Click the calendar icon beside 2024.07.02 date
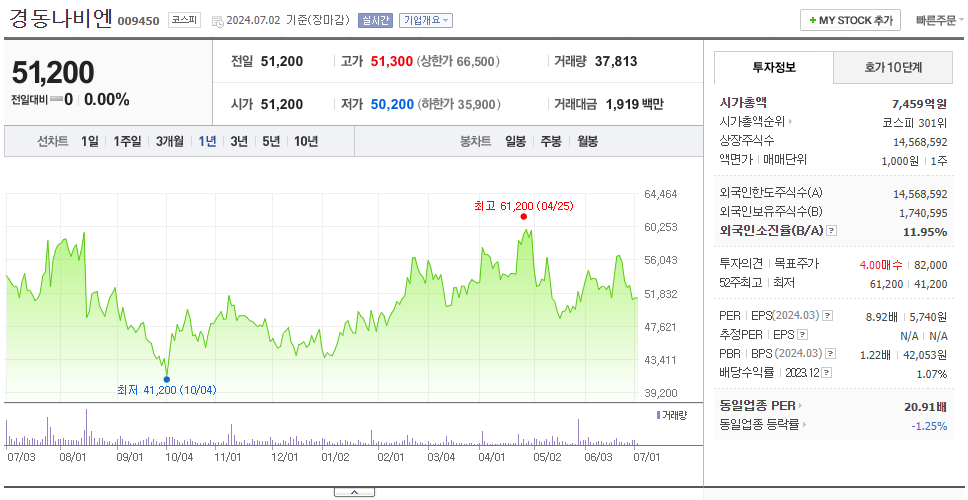This screenshot has width=968, height=500. point(217,21)
